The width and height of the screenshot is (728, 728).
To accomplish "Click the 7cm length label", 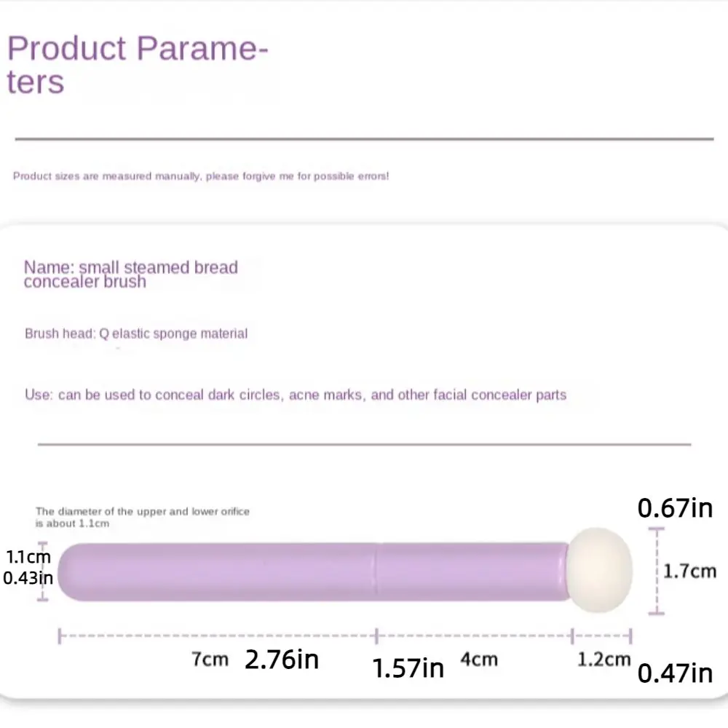I will pyautogui.click(x=210, y=660).
